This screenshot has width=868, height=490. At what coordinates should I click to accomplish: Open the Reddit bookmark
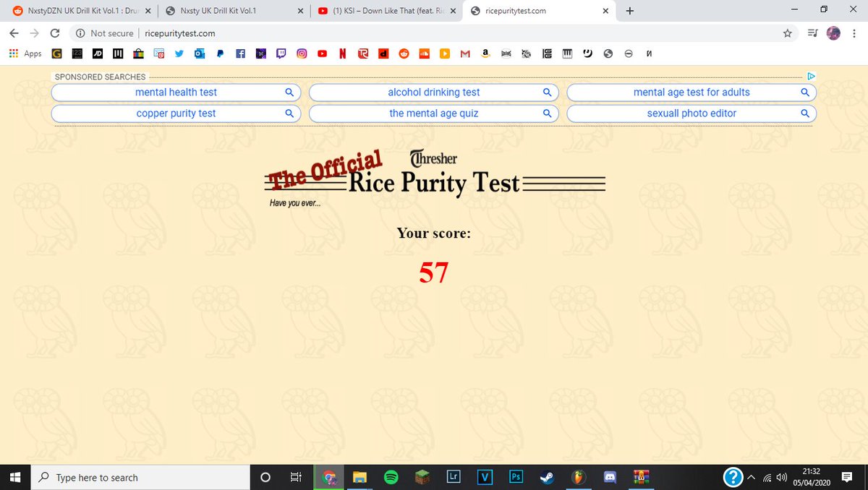pyautogui.click(x=404, y=53)
